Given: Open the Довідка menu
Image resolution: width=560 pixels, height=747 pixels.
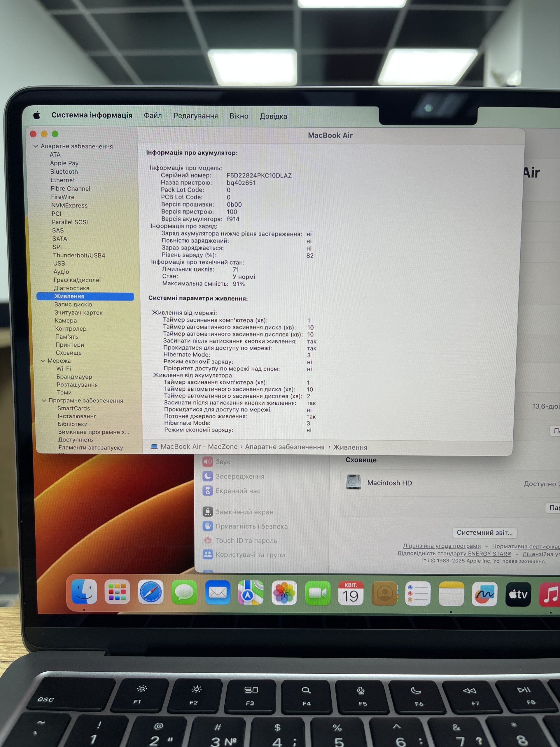Looking at the screenshot, I should click(x=273, y=116).
